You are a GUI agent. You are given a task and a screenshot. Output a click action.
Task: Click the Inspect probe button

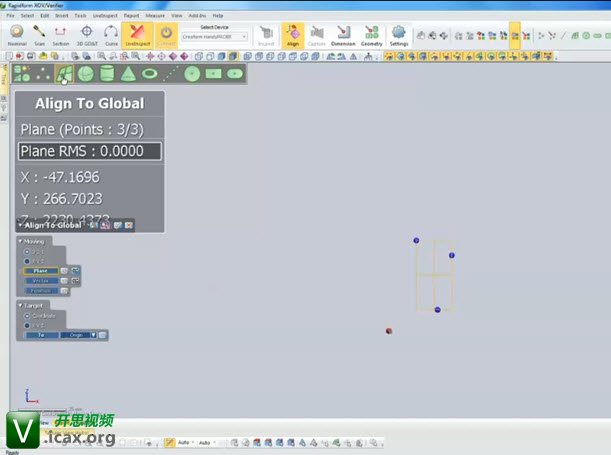pyautogui.click(x=267, y=35)
